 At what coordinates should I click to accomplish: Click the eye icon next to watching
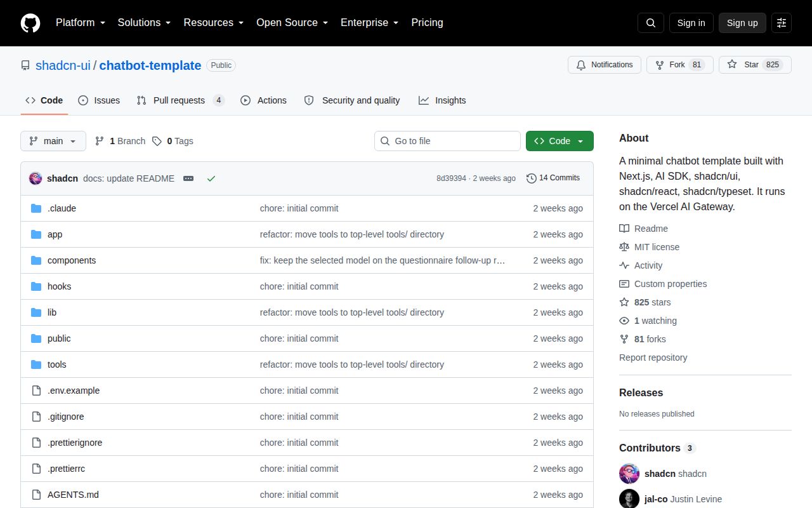pos(624,321)
